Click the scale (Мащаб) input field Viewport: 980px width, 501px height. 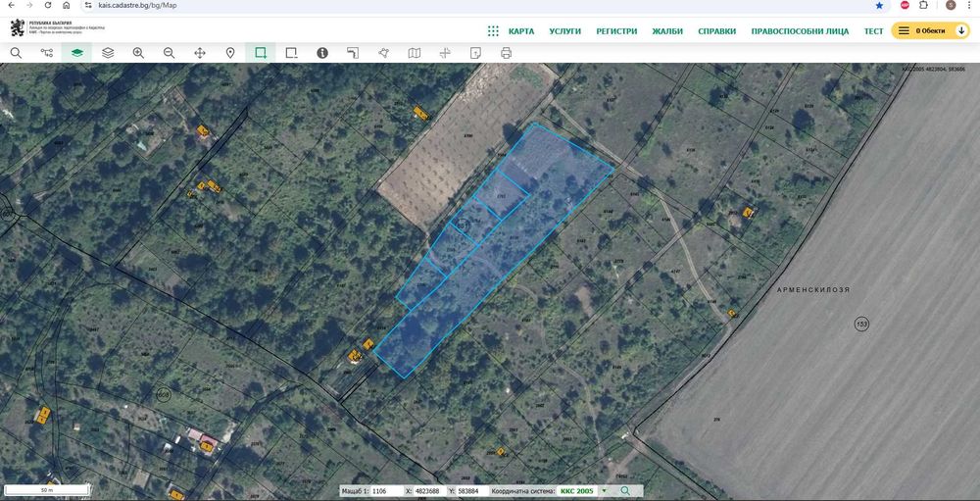385,490
